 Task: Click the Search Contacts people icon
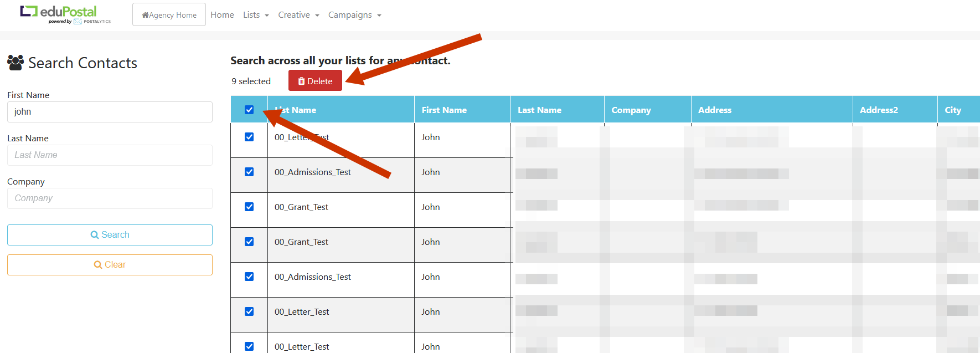tap(16, 63)
